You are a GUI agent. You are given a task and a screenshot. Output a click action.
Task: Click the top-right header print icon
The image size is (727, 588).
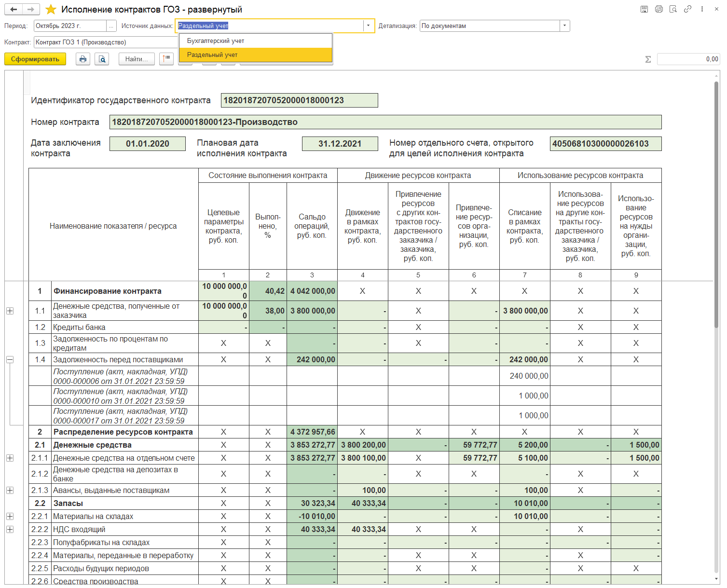click(x=658, y=9)
